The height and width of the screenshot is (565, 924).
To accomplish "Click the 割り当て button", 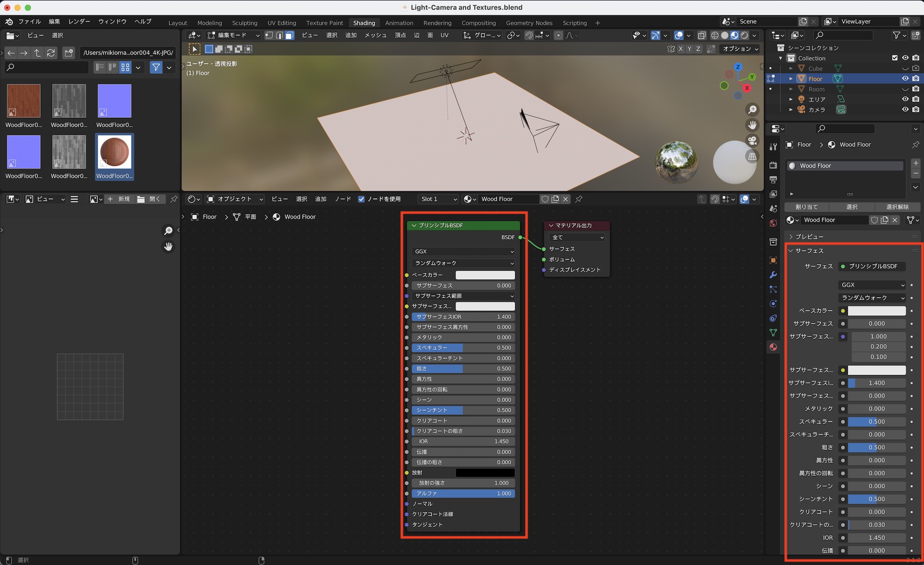I will coord(807,207).
